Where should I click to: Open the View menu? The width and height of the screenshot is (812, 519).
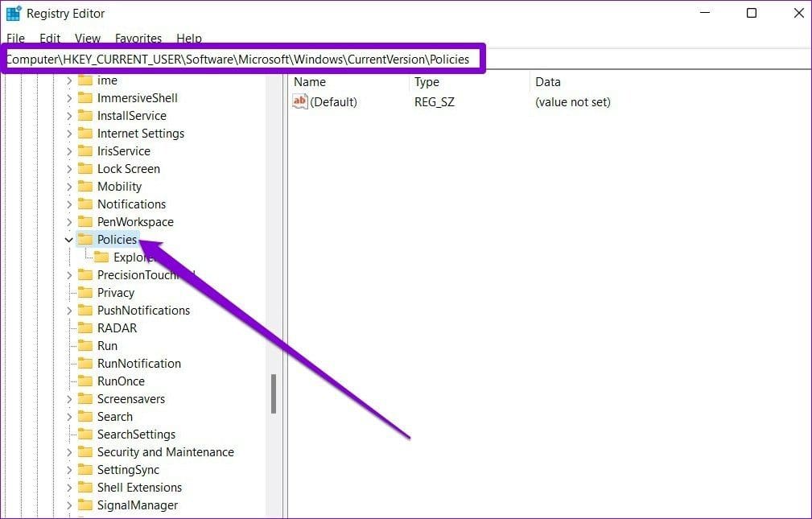click(88, 39)
